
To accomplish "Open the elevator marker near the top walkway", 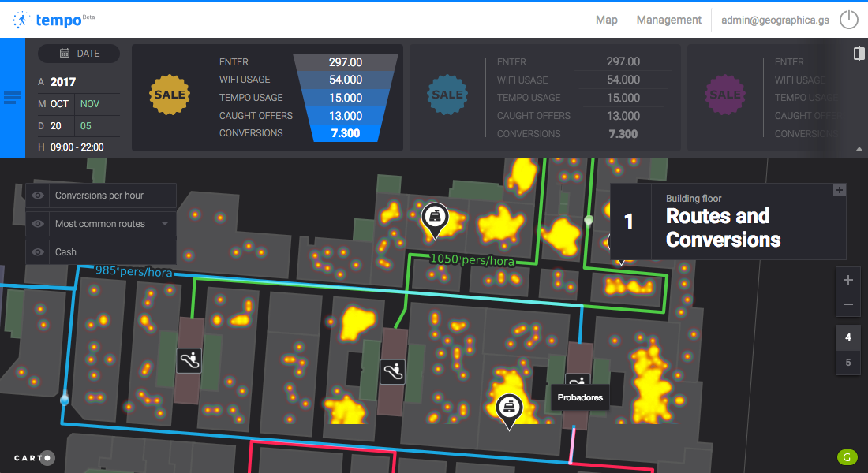I will coord(435,217).
